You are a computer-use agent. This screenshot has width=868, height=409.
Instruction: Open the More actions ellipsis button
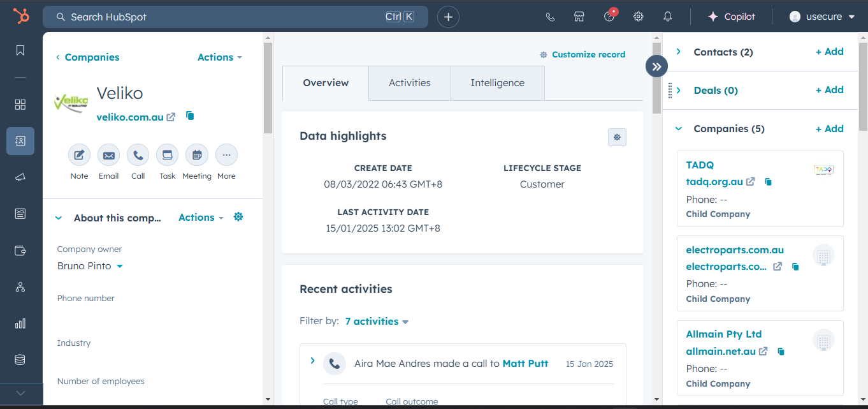(x=226, y=155)
